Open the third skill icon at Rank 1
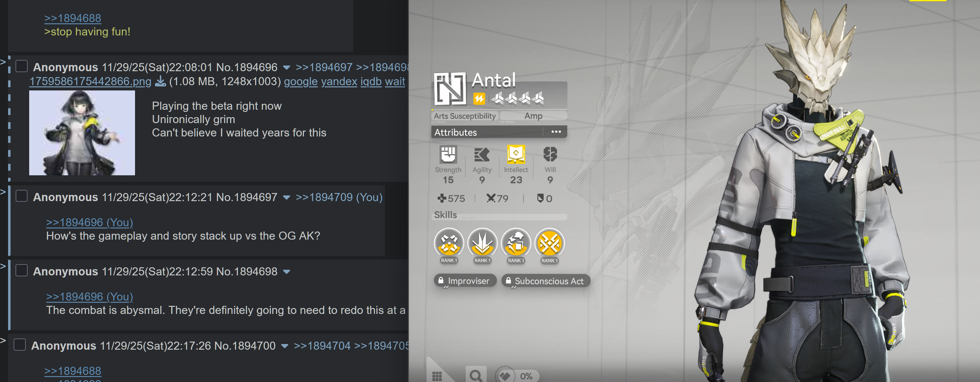This screenshot has width=980, height=382. click(x=516, y=243)
